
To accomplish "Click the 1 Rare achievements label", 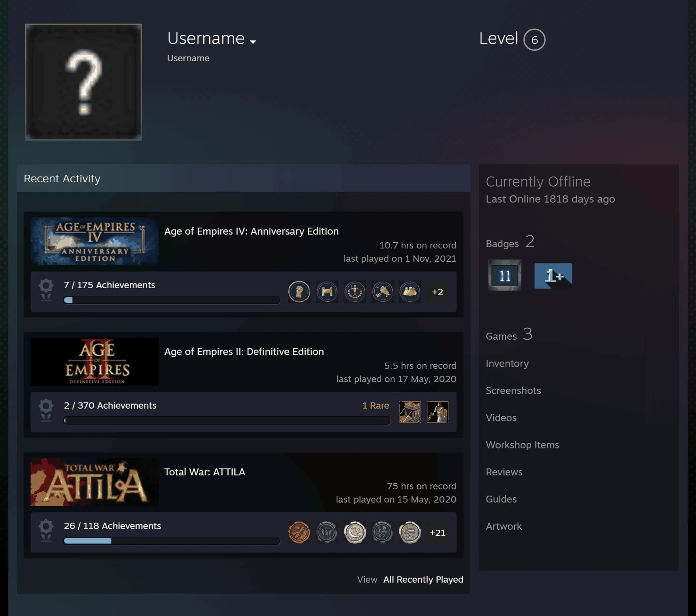I will [376, 405].
